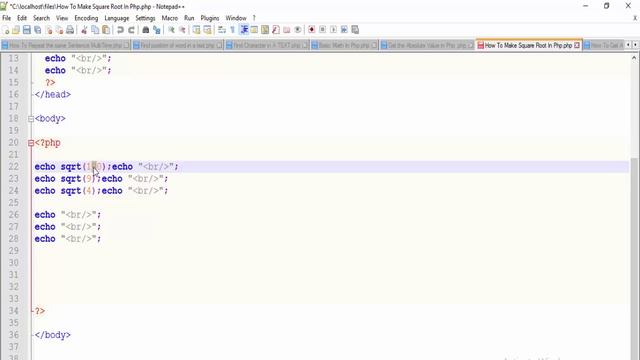640x360 pixels.
Task: Open the View menu
Action: pos(62,18)
